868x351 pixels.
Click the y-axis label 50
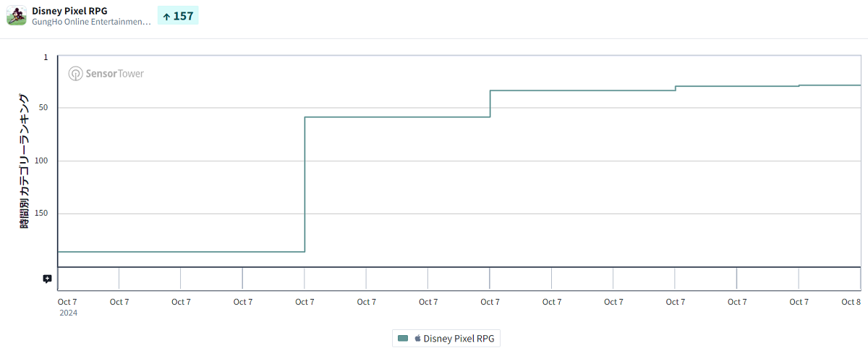coord(43,108)
